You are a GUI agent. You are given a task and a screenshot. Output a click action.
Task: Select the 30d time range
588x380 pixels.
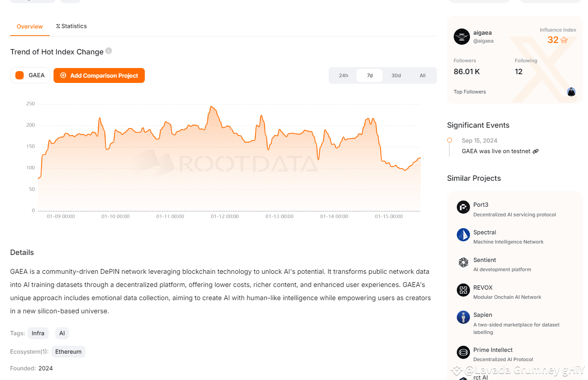point(396,75)
